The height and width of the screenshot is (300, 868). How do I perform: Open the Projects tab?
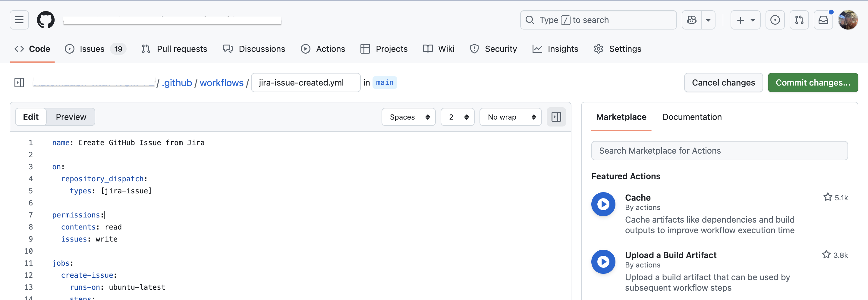[x=384, y=49]
